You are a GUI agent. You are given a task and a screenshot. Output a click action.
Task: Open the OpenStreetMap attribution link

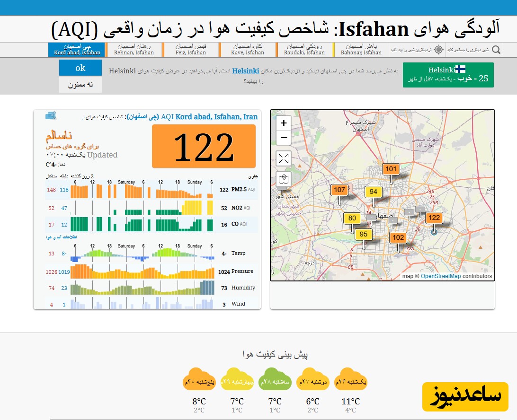point(440,276)
